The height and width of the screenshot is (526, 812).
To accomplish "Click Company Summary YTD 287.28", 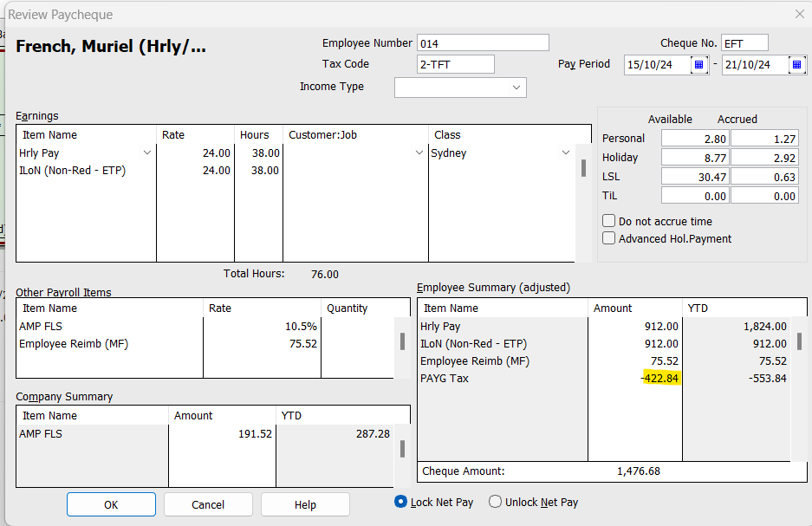I will (x=373, y=434).
